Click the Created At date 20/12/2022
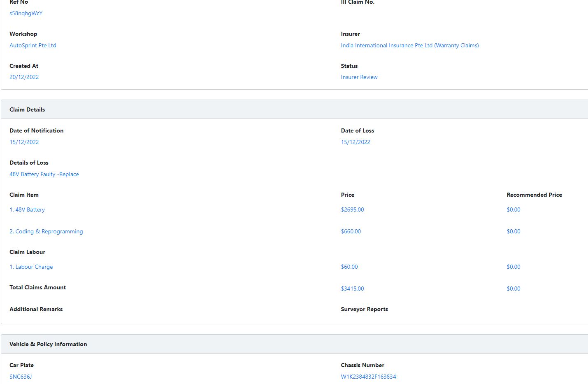The height and width of the screenshot is (384, 588). point(24,77)
